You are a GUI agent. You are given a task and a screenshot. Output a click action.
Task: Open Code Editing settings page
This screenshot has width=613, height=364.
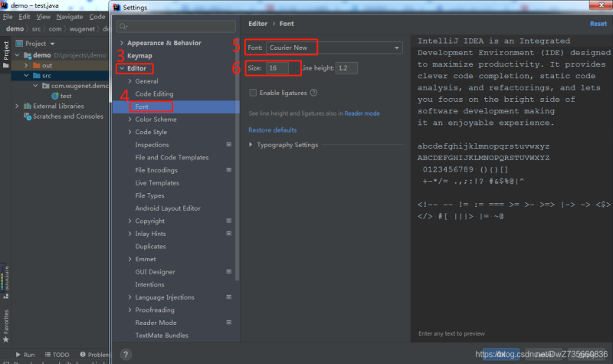pyautogui.click(x=154, y=93)
